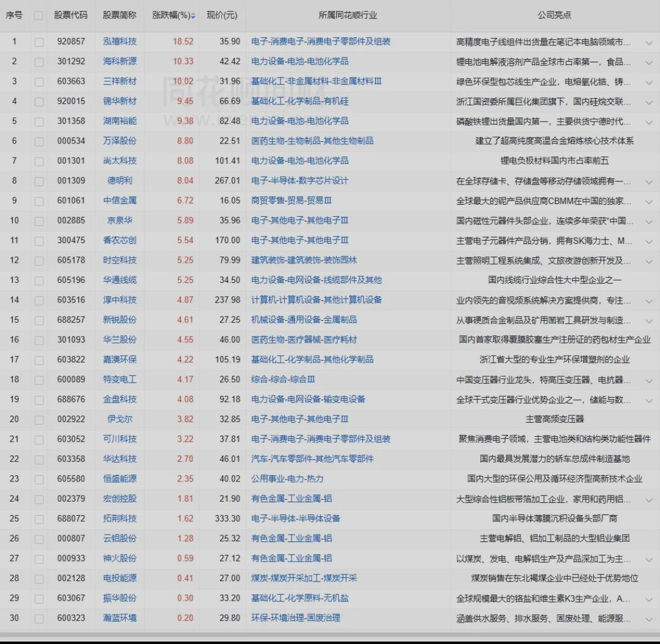Click the 所属同花顺行业 column header
This screenshot has width=660, height=644.
click(348, 15)
